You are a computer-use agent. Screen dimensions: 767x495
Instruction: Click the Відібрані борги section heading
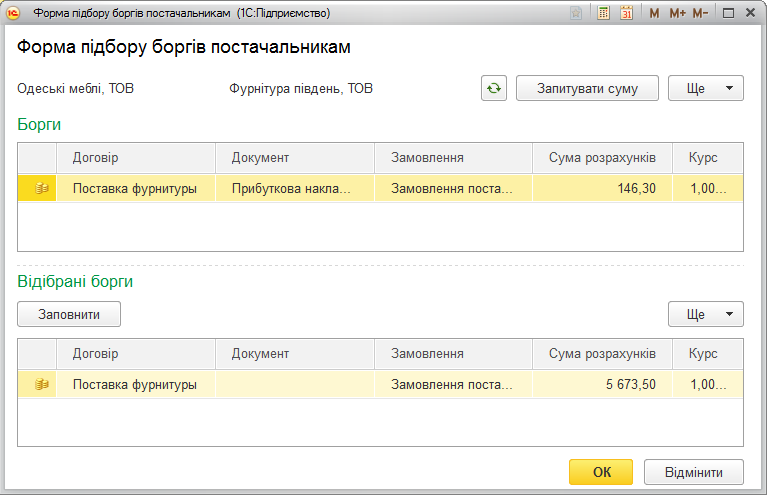click(75, 281)
